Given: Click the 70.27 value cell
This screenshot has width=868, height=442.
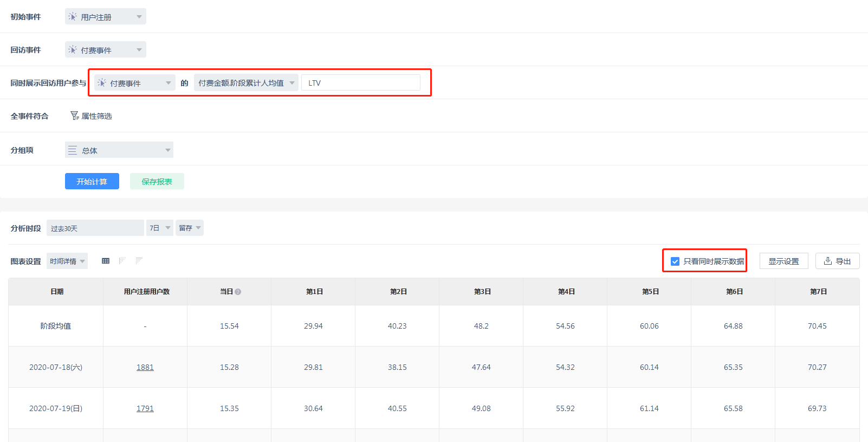Looking at the screenshot, I should pyautogui.click(x=818, y=367).
